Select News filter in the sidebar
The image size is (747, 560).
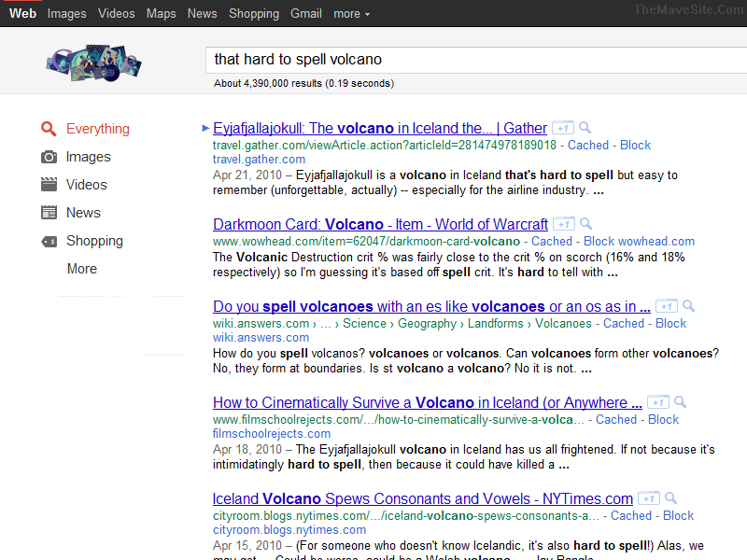[x=83, y=213]
